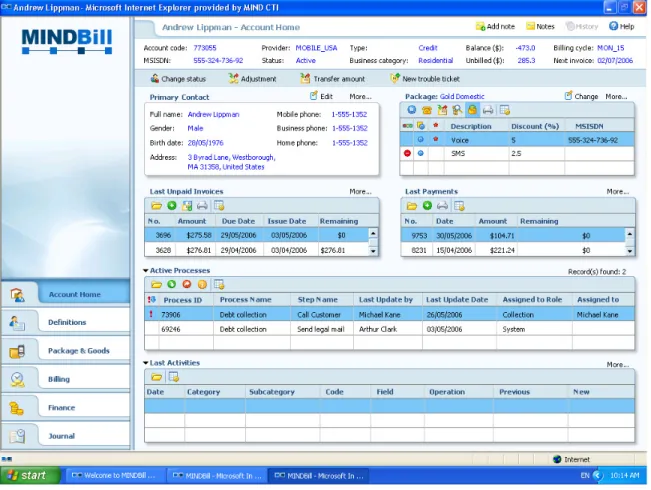Click More... in Last Payments header
The width and height of the screenshot is (651, 490).
(617, 191)
